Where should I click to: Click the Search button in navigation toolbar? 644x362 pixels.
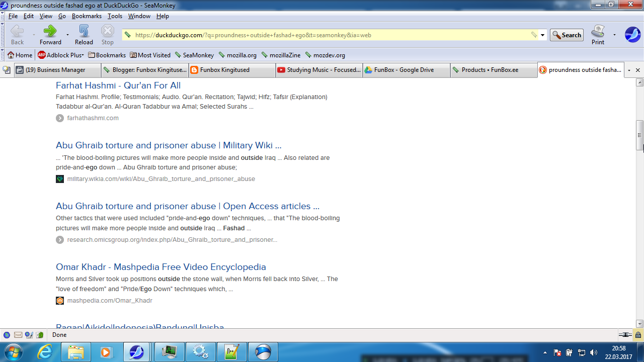(x=567, y=35)
